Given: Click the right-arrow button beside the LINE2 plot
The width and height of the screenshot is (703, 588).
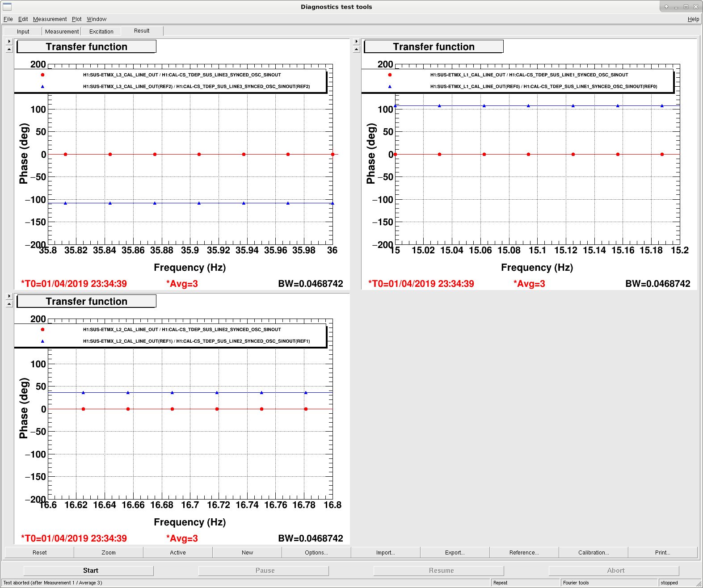Looking at the screenshot, I should tap(9, 296).
